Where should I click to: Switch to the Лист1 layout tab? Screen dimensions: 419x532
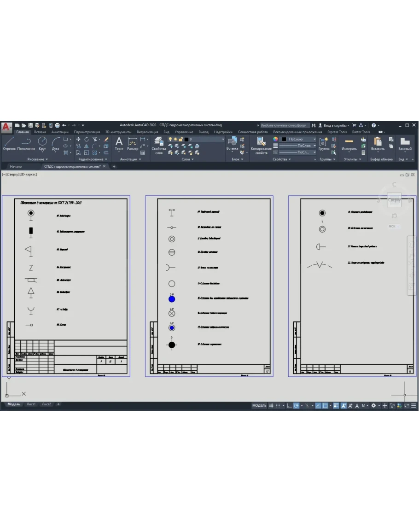click(x=31, y=404)
